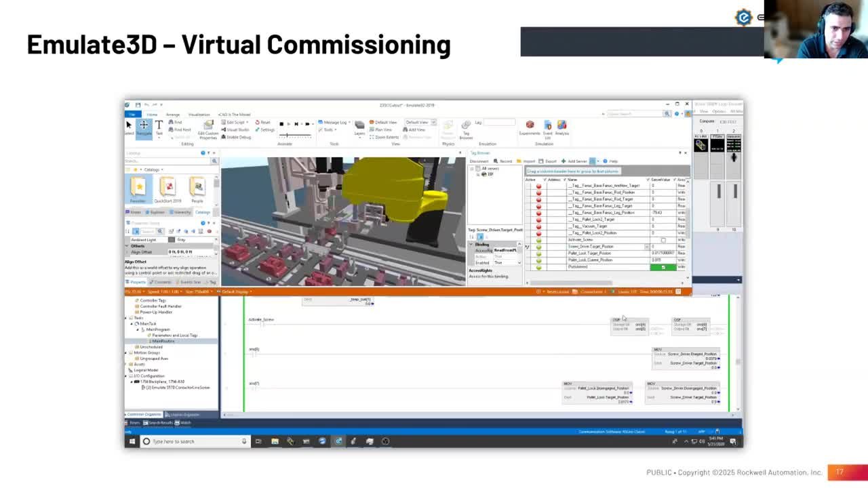This screenshot has height=488, width=868.
Task: Open the Experiments tool
Action: point(530,127)
